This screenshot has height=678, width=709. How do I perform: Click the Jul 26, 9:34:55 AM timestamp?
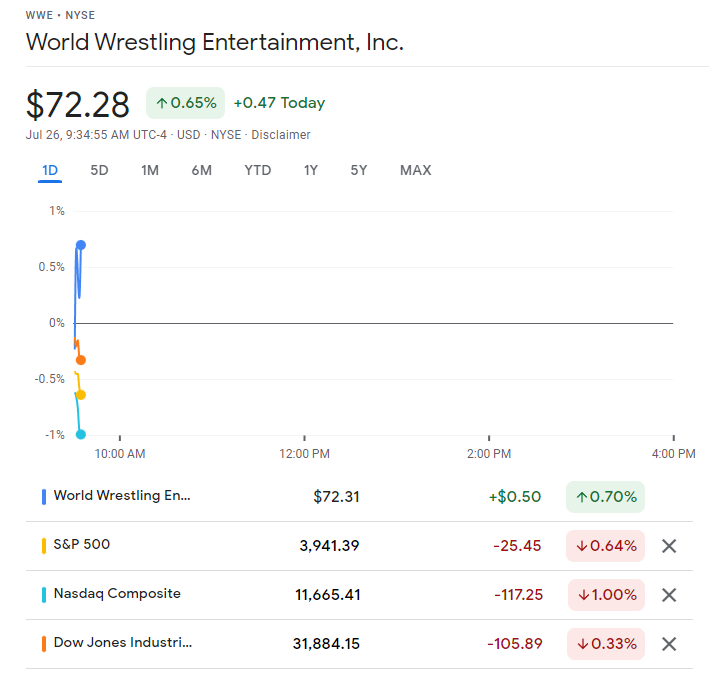(x=96, y=135)
